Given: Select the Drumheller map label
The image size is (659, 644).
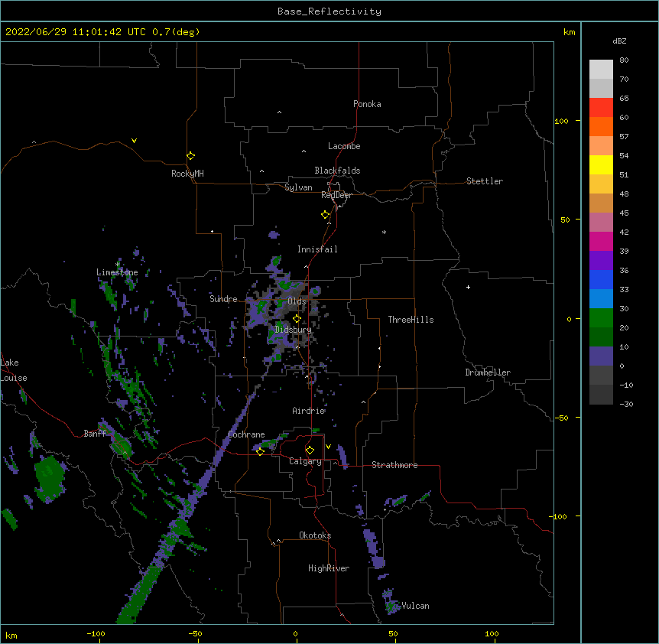Looking at the screenshot, I should (488, 372).
